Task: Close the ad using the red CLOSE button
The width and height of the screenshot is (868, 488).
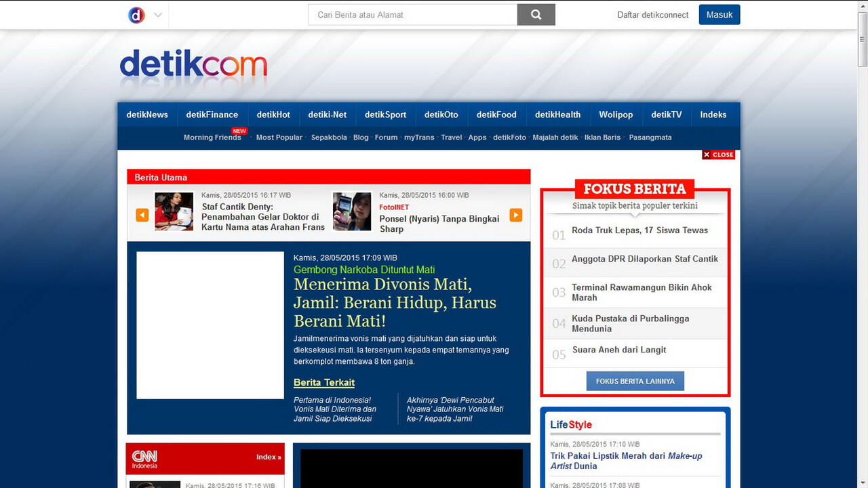Action: (x=719, y=155)
